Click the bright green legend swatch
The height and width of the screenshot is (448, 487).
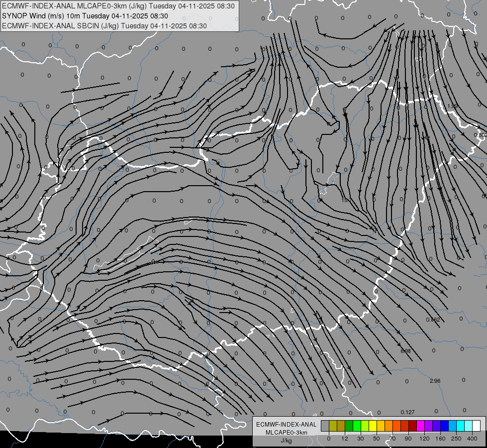tap(357, 426)
